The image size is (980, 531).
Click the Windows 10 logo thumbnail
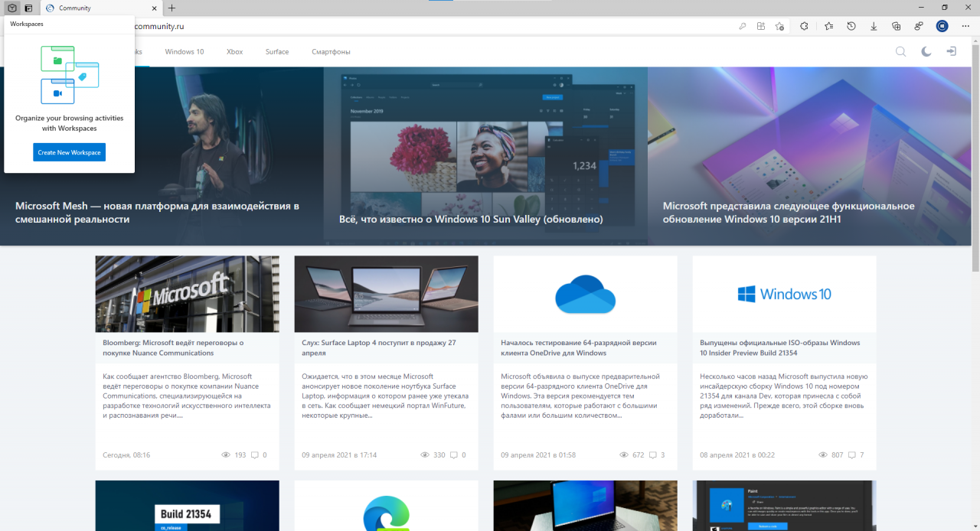pos(785,294)
